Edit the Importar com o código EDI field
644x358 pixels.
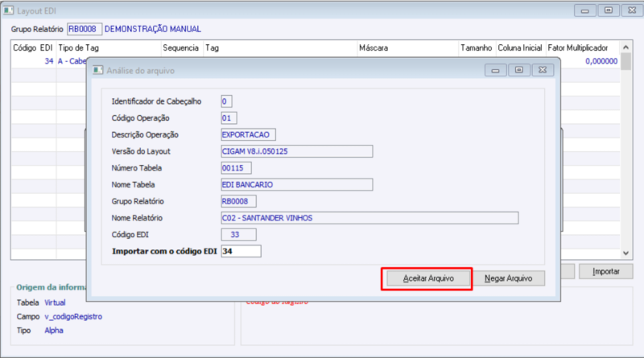241,251
